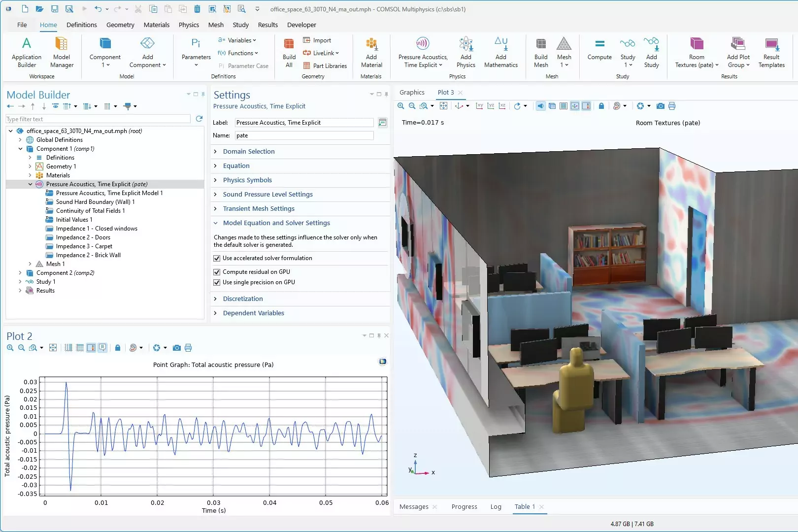Select Initial Values 1 node
Viewport: 798px width, 532px height.
pos(74,220)
